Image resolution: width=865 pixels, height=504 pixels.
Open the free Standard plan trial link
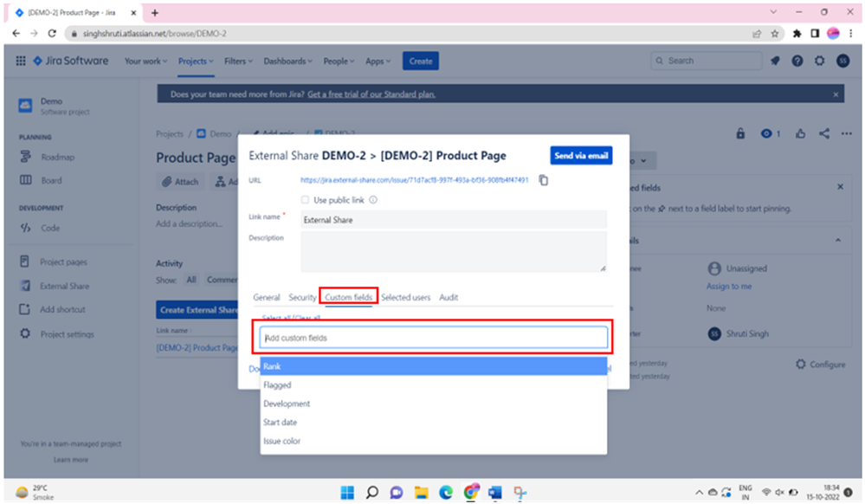tap(371, 94)
